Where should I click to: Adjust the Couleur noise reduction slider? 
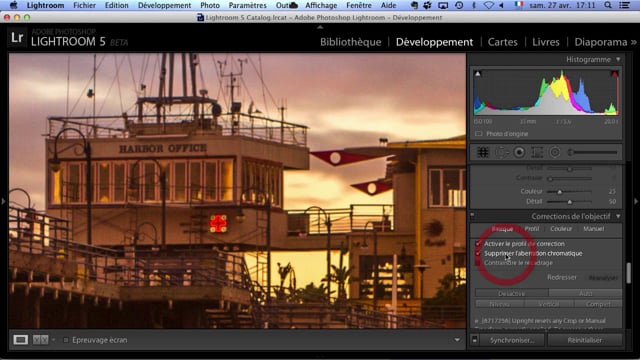point(560,191)
